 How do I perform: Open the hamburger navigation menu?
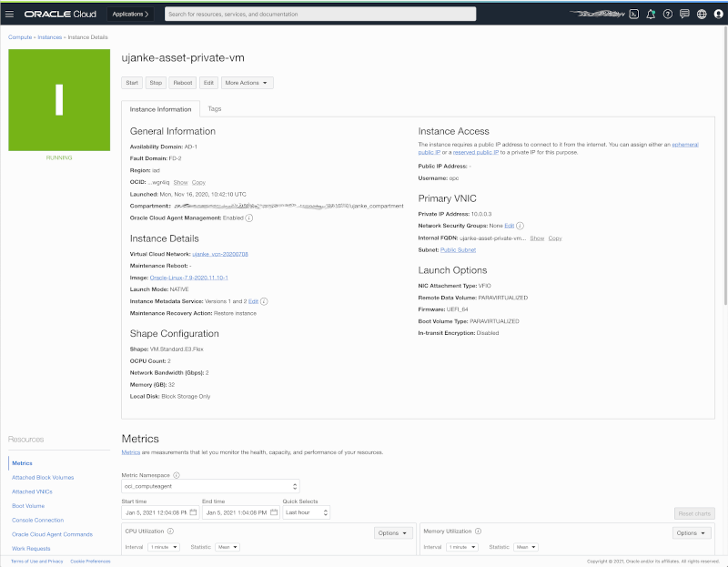point(10,14)
